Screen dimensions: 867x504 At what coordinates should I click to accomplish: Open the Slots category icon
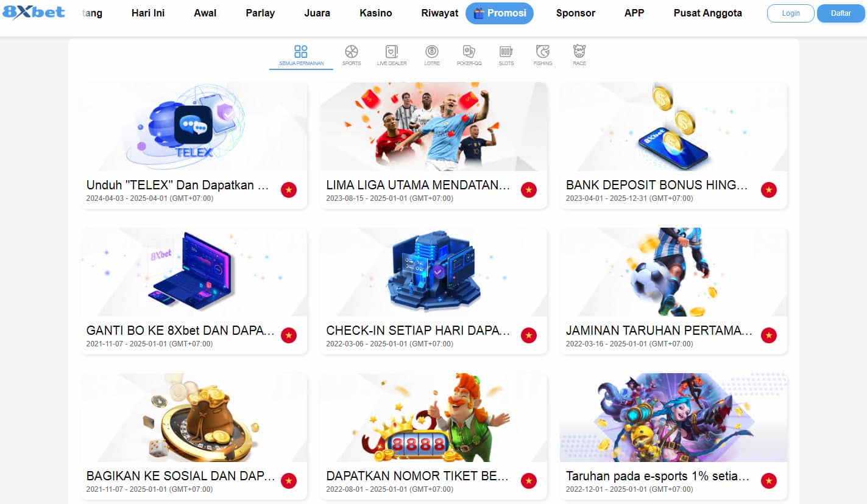[506, 52]
